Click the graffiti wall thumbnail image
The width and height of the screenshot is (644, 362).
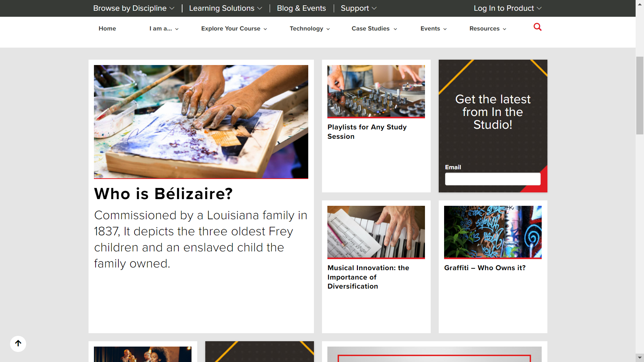pyautogui.click(x=492, y=232)
